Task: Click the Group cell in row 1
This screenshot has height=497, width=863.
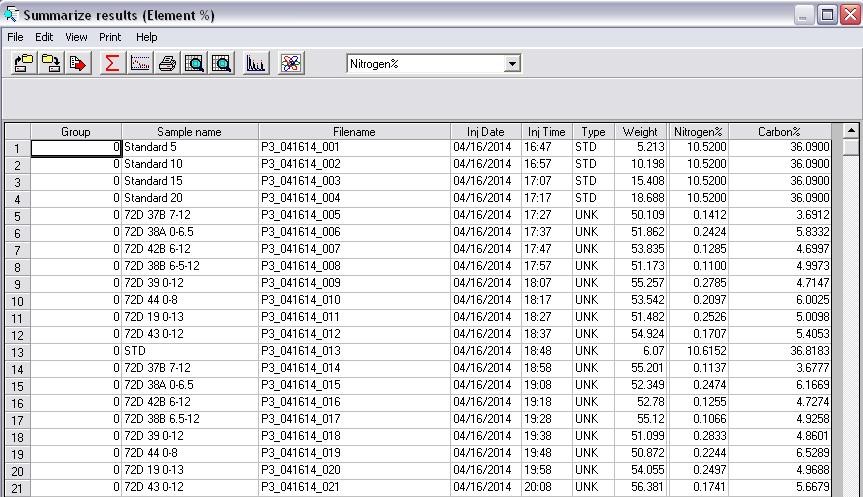Action: click(76, 148)
